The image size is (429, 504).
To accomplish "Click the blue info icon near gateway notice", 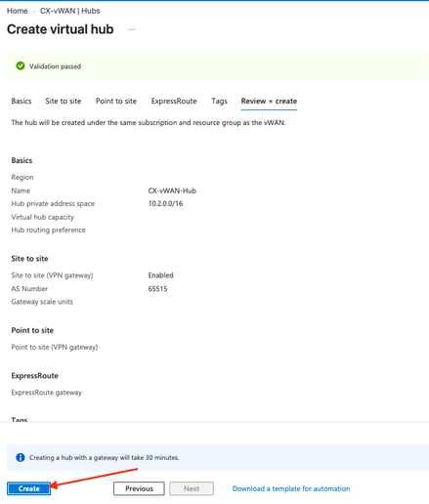I will [x=21, y=457].
